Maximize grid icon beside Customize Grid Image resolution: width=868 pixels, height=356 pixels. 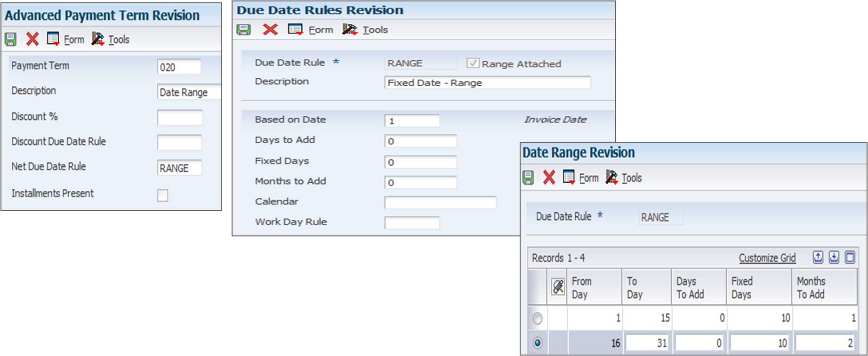coord(850,257)
